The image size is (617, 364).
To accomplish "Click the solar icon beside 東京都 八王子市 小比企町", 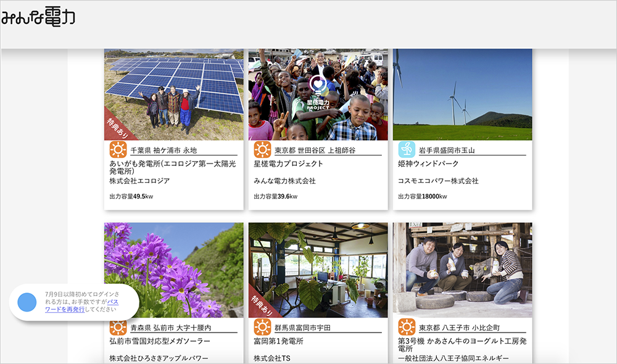I will (407, 327).
